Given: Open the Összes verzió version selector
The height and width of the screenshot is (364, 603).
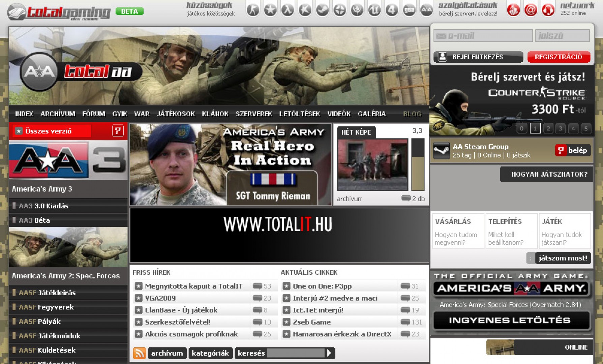Looking at the screenshot, I should pos(52,131).
